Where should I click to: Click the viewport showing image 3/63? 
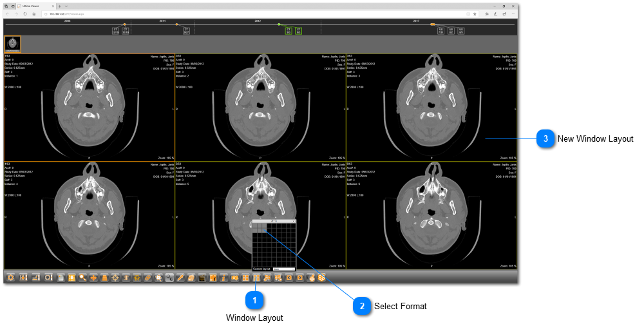pyautogui.click(x=431, y=107)
